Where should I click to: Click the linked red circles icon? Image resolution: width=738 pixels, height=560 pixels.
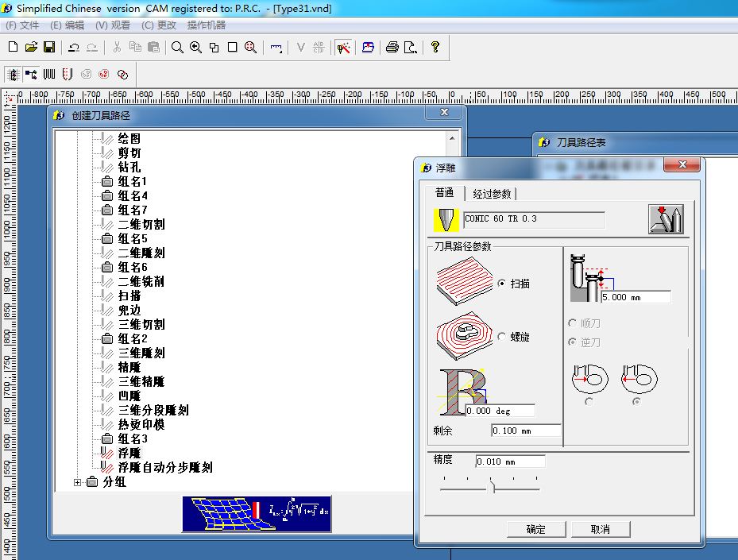pyautogui.click(x=122, y=75)
